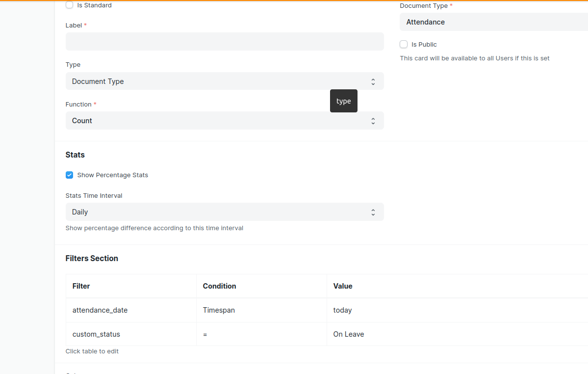Click the = condition cell
588x374 pixels.
click(262, 334)
